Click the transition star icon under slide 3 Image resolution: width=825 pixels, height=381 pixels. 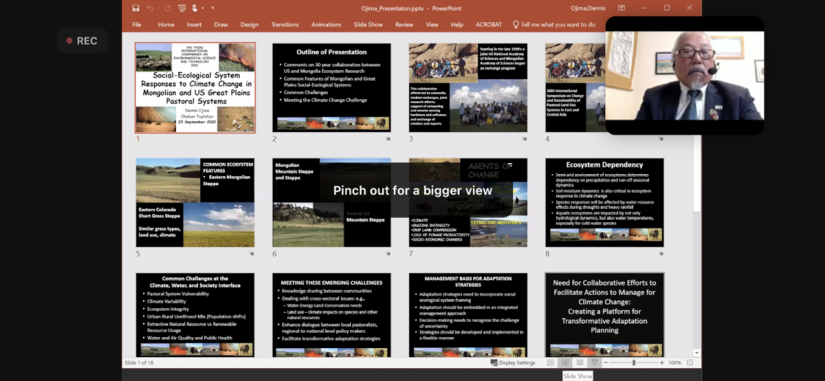pos(525,139)
